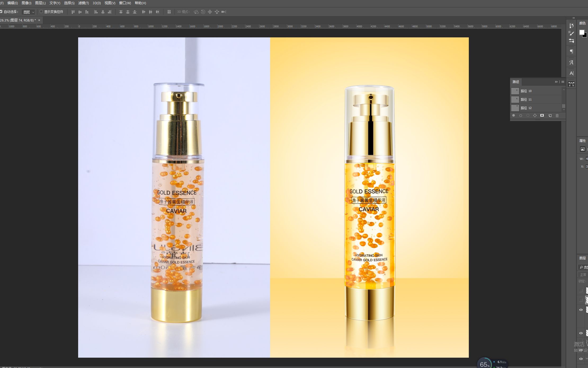Open the Paragraph panel icon
The image size is (588, 368).
571,51
